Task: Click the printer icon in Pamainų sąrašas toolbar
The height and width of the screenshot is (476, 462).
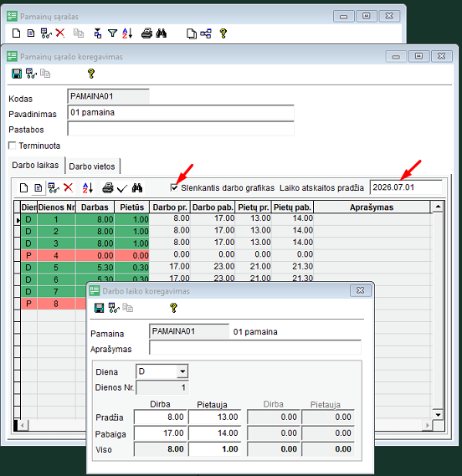Action: coord(146,33)
